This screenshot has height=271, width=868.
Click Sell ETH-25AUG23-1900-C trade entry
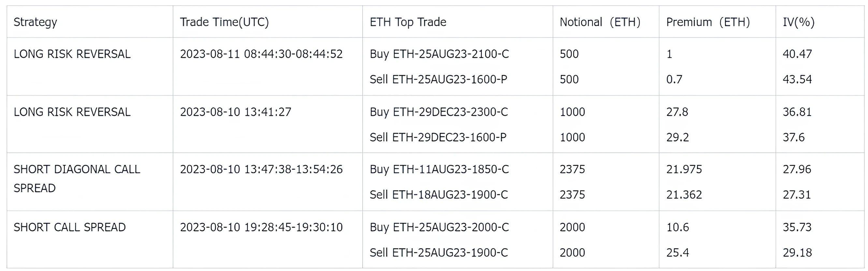point(439,252)
